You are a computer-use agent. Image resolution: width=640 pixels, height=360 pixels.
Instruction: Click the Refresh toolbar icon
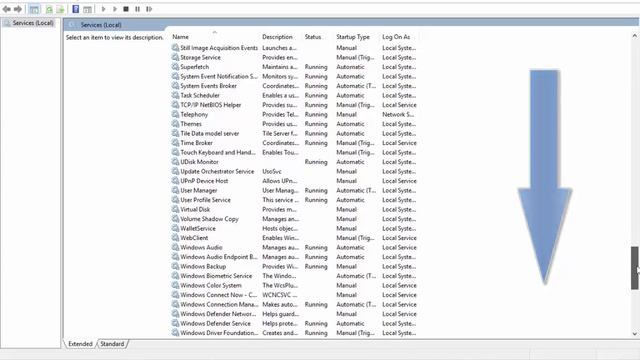pos(49,9)
